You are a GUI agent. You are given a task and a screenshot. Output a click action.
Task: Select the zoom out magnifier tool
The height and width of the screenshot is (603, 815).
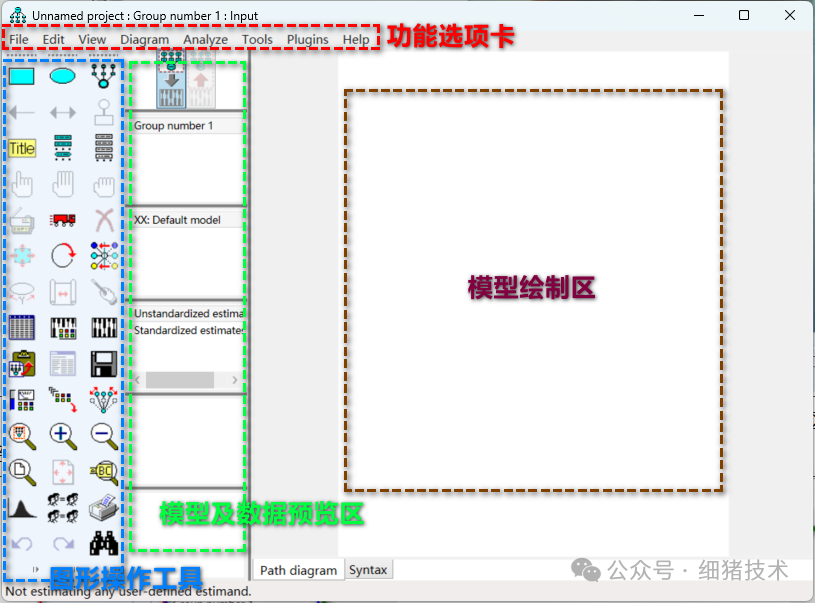[x=103, y=434]
